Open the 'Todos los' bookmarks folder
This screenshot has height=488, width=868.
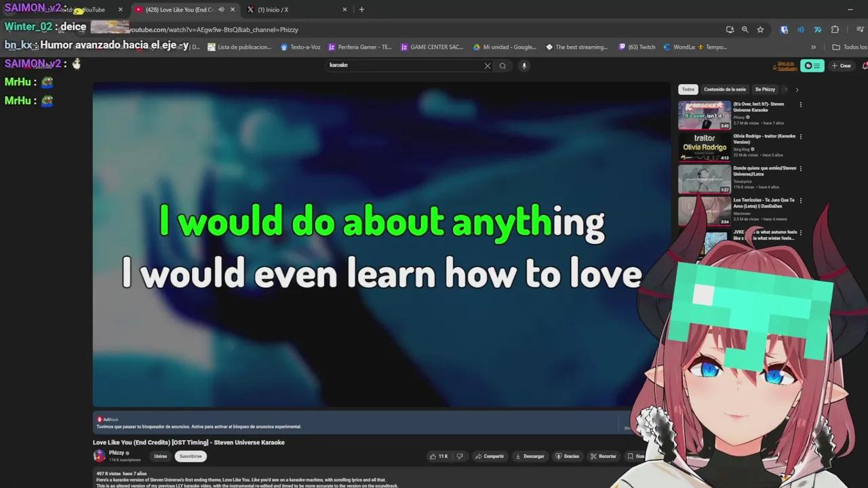tap(850, 47)
